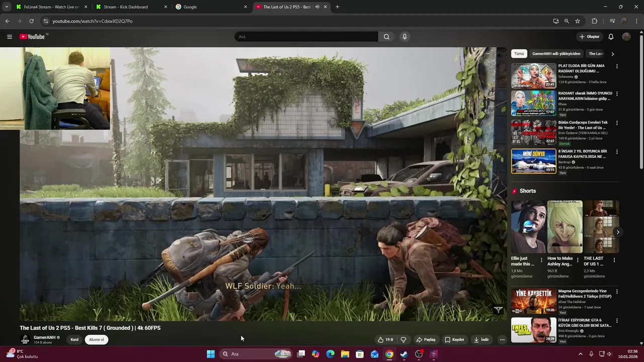Switch to the Google tab
The width and height of the screenshot is (644, 362).
click(x=210, y=7)
